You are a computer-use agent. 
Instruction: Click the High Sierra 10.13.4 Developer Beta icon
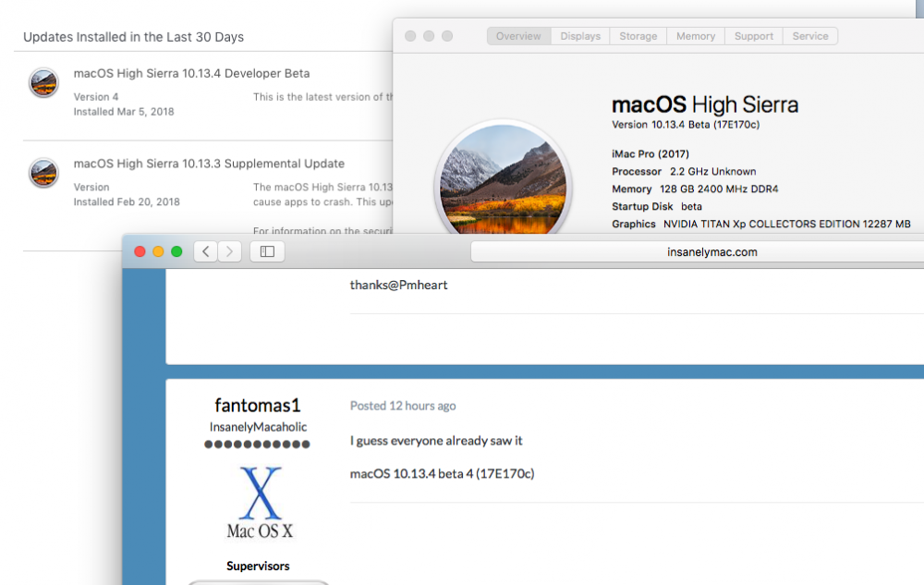pos(43,82)
